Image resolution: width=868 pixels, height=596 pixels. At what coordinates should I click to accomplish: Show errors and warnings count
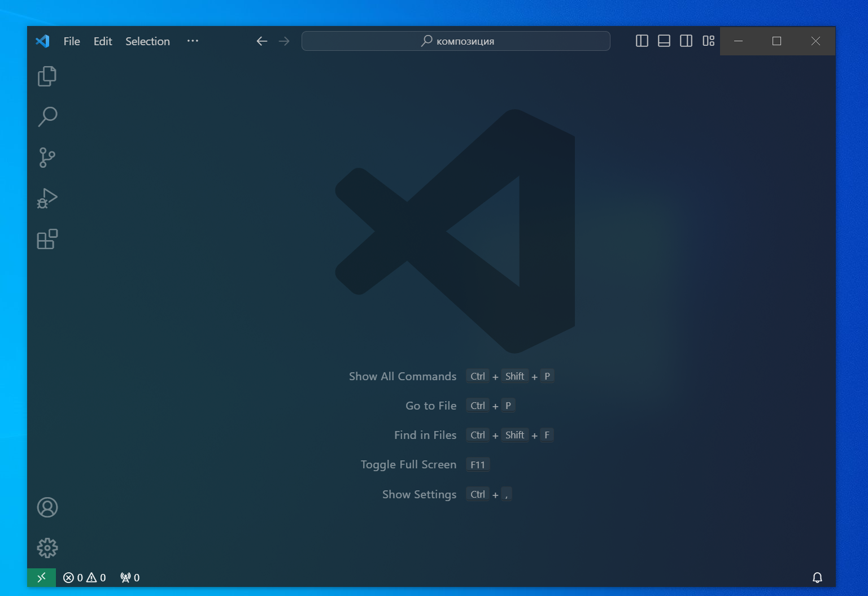(85, 577)
